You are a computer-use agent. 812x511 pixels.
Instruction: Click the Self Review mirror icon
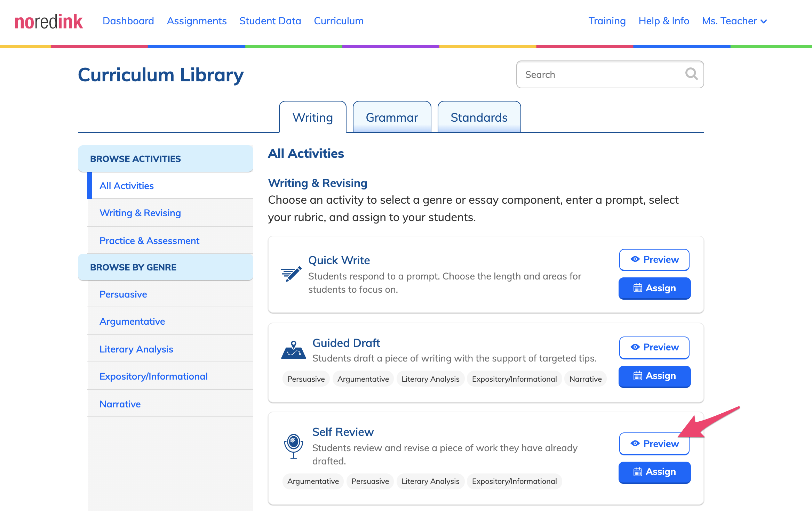click(294, 446)
